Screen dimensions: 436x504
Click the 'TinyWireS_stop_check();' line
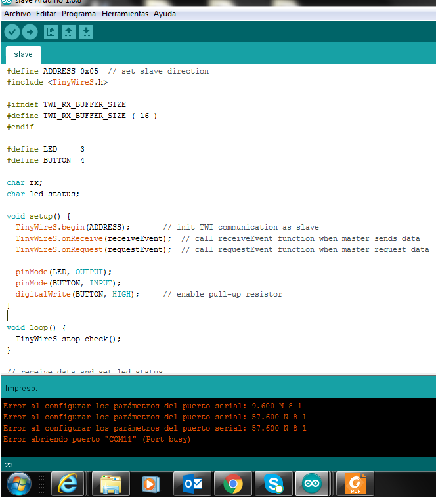click(68, 339)
